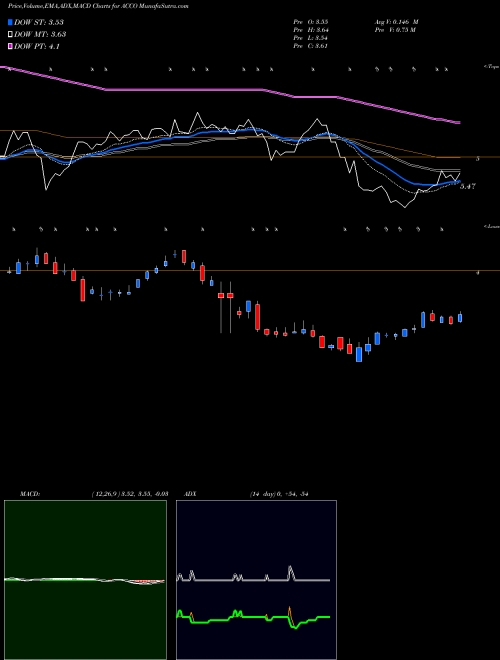
Task: Click the ADX panel heading label
Action: [191, 493]
